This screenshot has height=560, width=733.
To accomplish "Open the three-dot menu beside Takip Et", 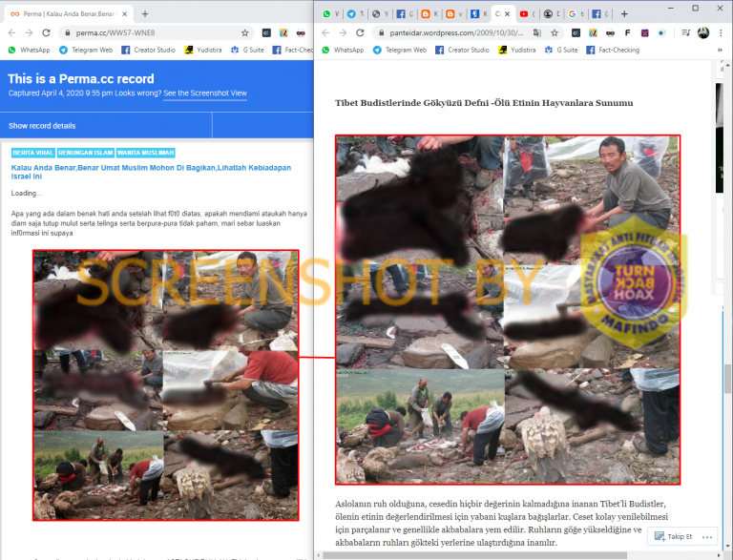I will pos(707,537).
